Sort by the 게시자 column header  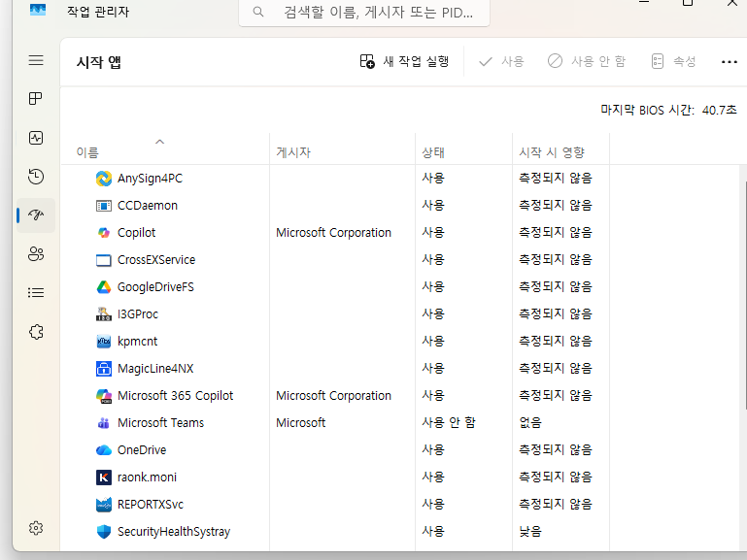coord(342,149)
